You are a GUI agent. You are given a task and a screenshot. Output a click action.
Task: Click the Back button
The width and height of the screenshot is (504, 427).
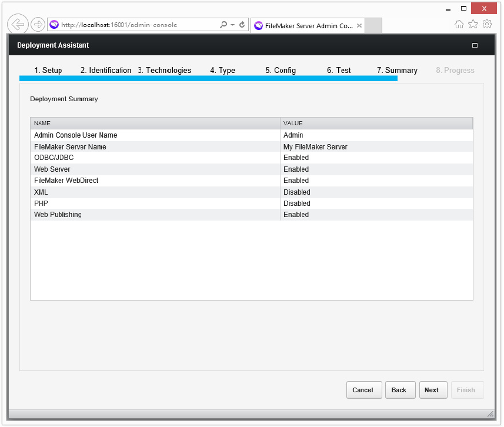coord(400,390)
